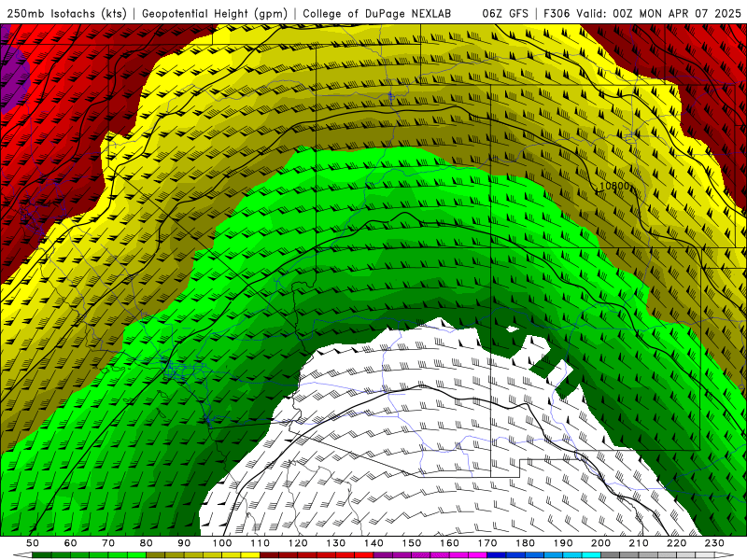Click the 'College of DuPage NEXLAB' label
Image resolution: width=747 pixels, height=560 pixels.
[x=377, y=13]
